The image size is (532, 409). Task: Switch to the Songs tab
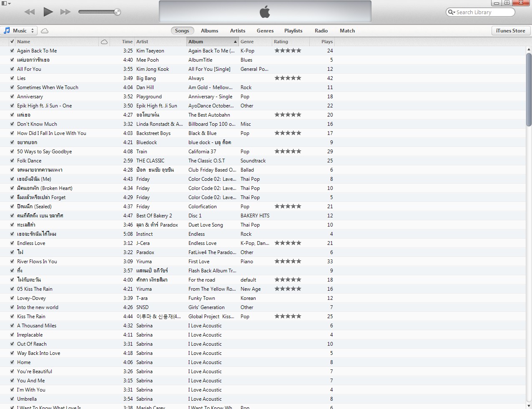[x=182, y=30]
